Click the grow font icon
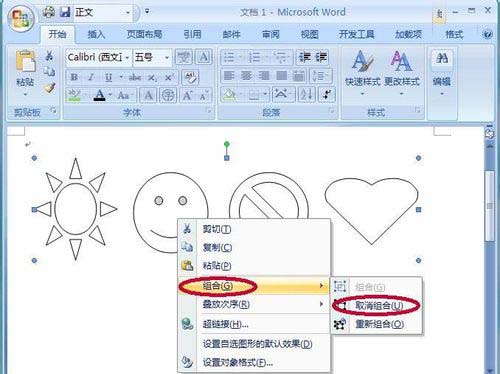 (x=187, y=96)
